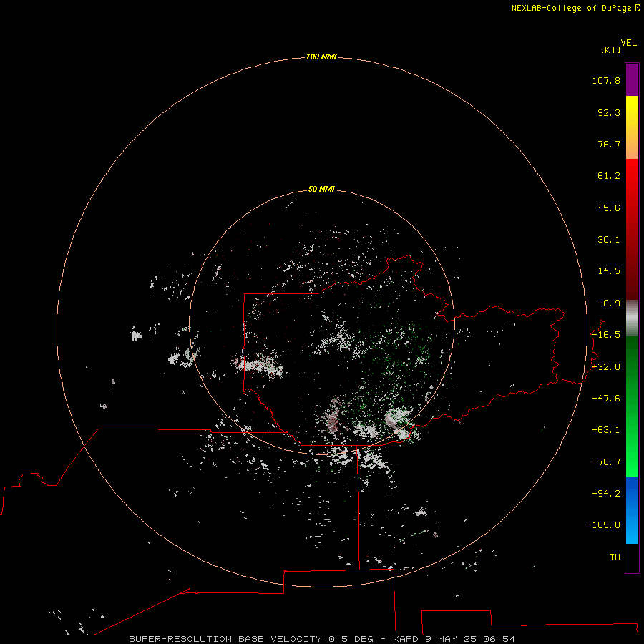Click the NEXLAB-College of DuPage text
Viewport: 644px width, 644px height.
pos(572,8)
